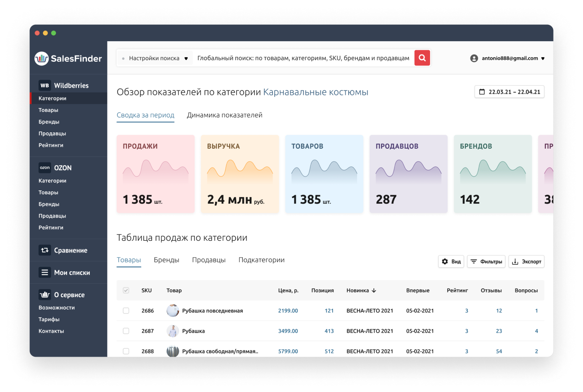The width and height of the screenshot is (583, 392).
Task: Click the user avatar icon
Action: click(x=474, y=58)
